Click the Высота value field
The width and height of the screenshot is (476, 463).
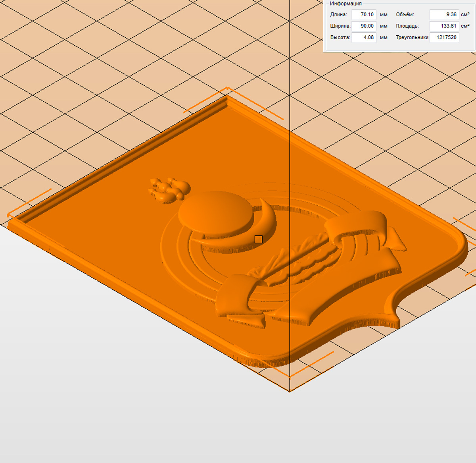(x=364, y=38)
